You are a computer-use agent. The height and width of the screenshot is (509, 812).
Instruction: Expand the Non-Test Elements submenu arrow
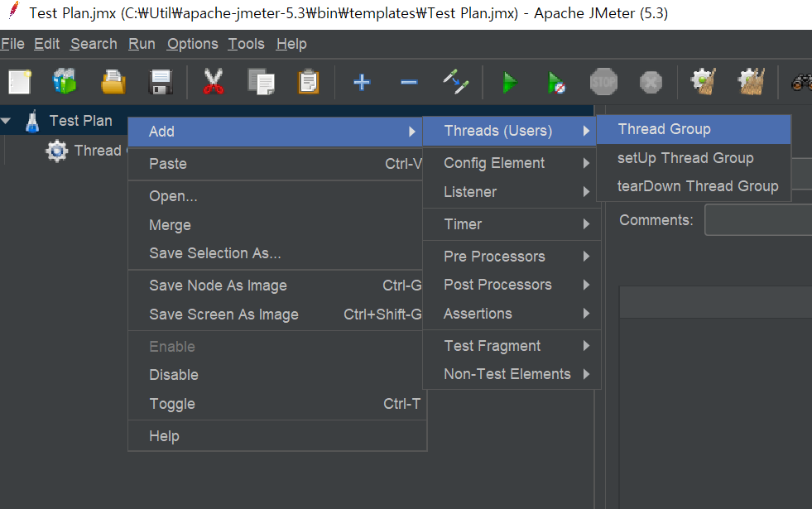point(586,374)
